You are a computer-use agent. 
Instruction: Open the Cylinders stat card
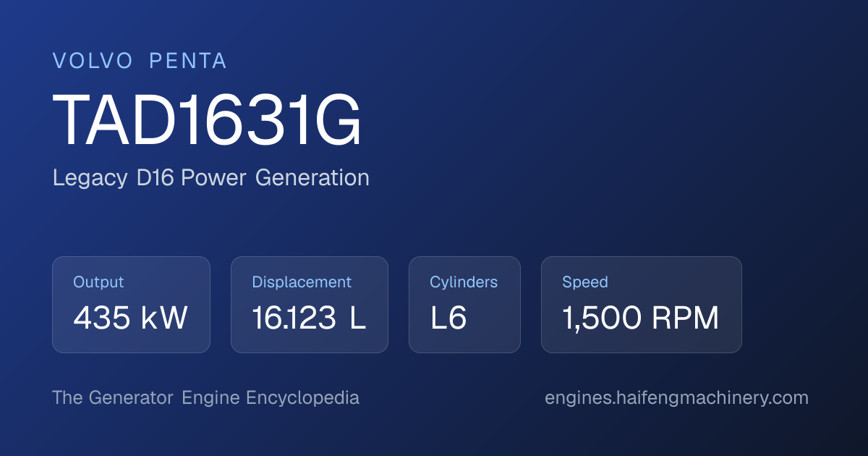point(464,305)
